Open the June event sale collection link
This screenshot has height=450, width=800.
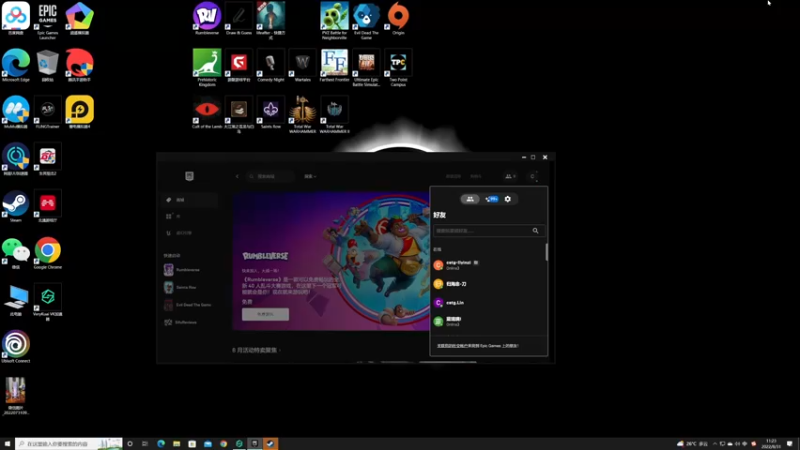256,350
